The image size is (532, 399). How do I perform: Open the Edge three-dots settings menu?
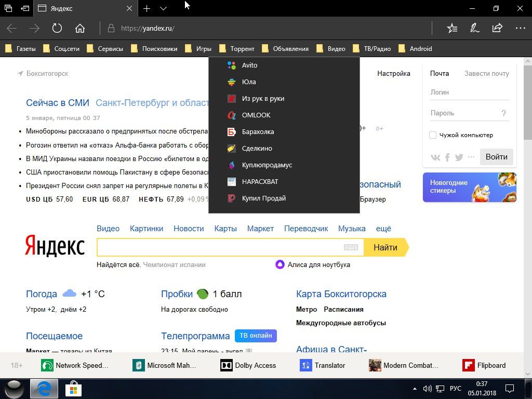tap(520, 28)
